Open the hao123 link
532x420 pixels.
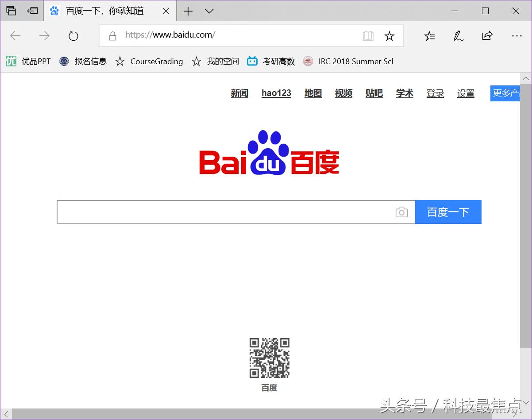(x=276, y=93)
